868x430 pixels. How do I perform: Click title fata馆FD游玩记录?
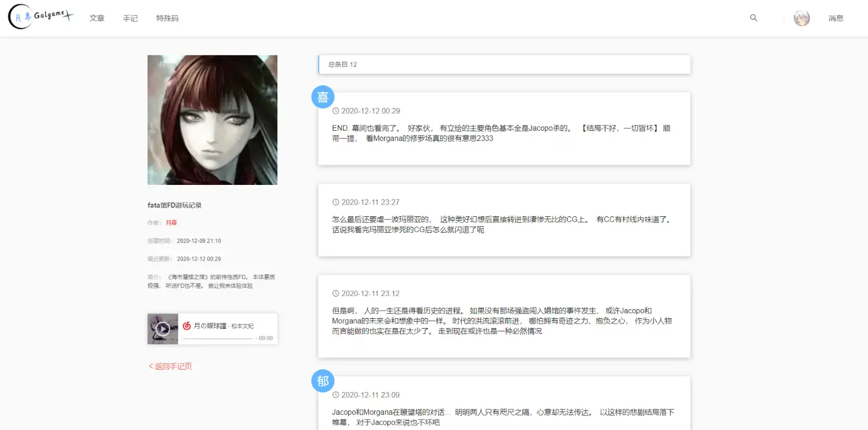175,206
